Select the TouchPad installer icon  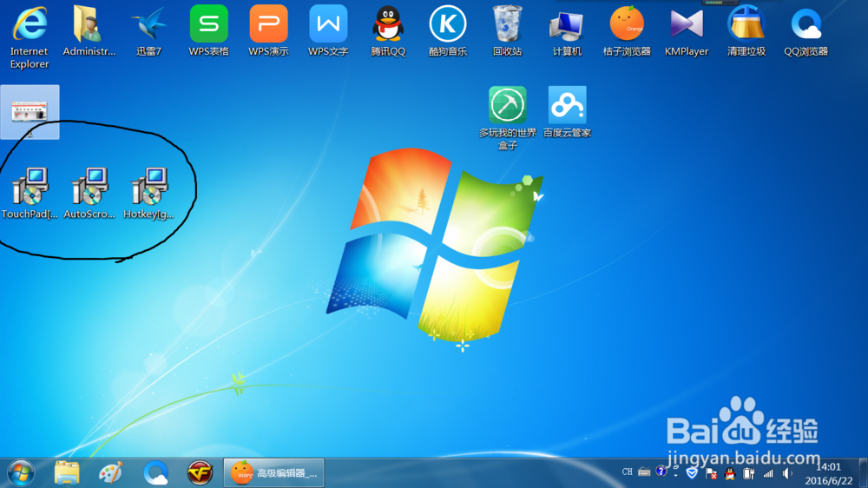pos(30,194)
